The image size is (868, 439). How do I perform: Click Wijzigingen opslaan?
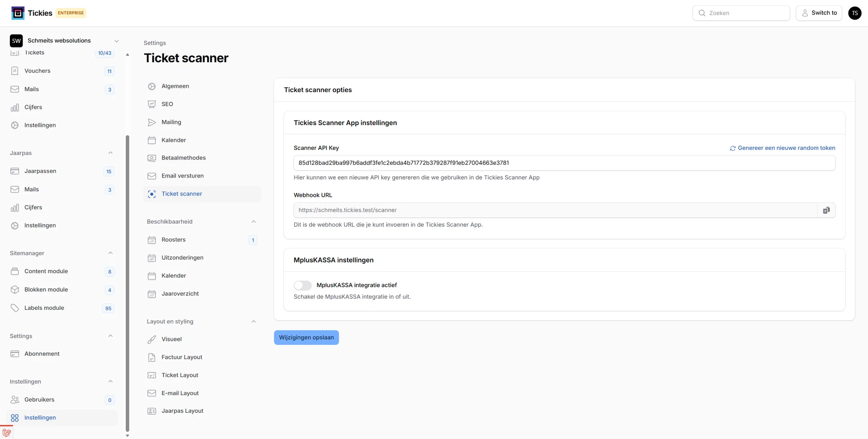306,337
